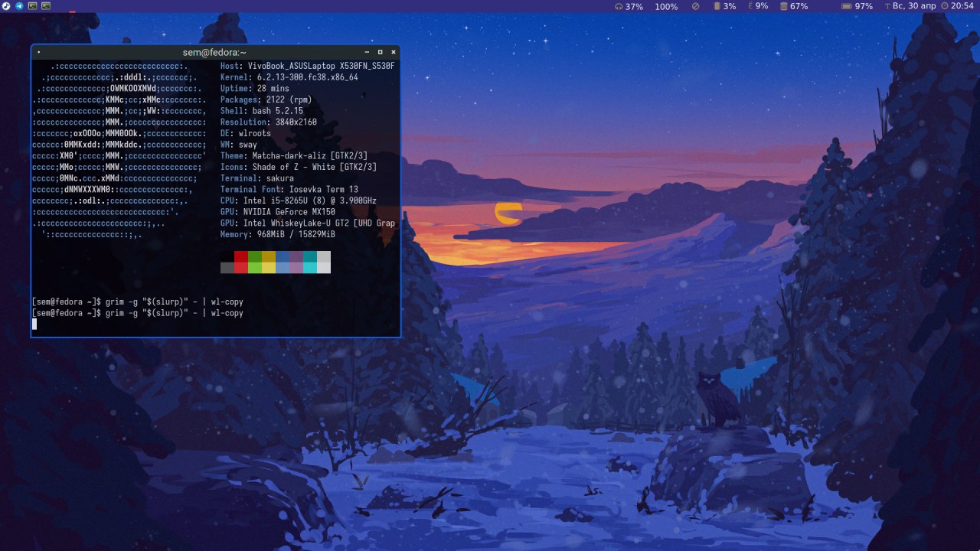Click the WM value "sway"
The width and height of the screenshot is (980, 551).
248,145
